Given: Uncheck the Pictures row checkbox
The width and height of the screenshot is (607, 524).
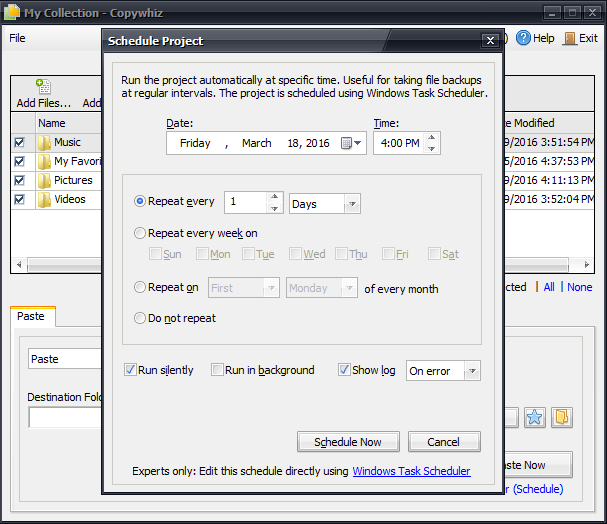Looking at the screenshot, I should (x=19, y=180).
